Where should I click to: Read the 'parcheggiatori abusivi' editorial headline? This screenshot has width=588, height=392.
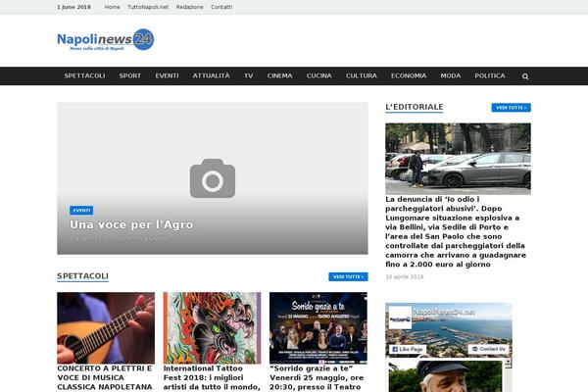(x=456, y=231)
